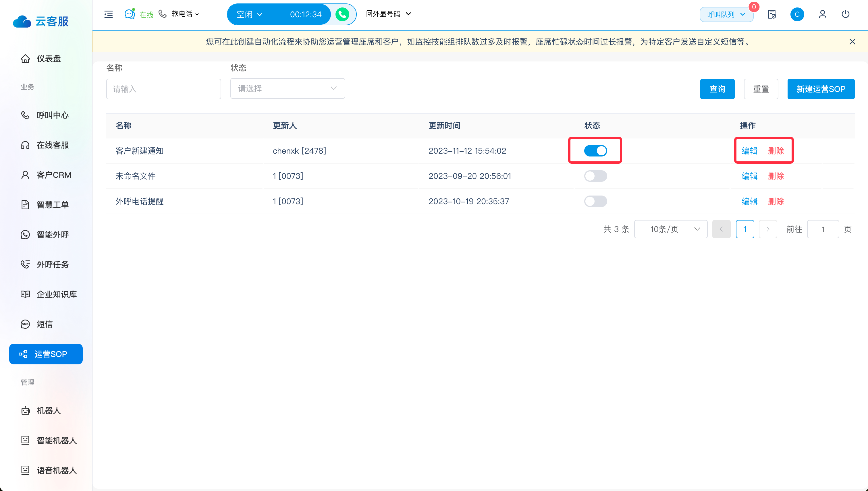Delete the 未命名文件 row
This screenshot has width=868, height=491.
[x=776, y=176]
